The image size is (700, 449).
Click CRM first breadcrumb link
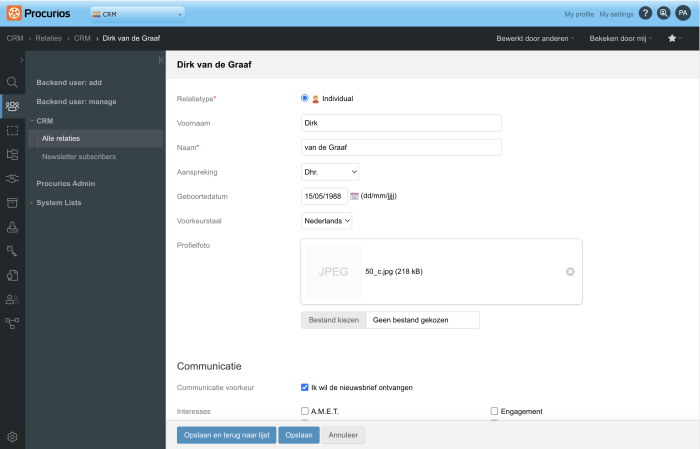(15, 38)
